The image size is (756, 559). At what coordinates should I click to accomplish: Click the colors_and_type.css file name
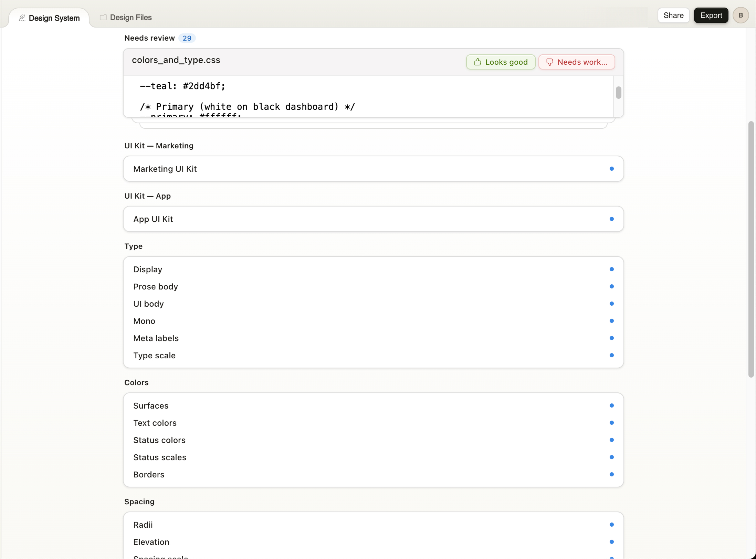tap(176, 60)
